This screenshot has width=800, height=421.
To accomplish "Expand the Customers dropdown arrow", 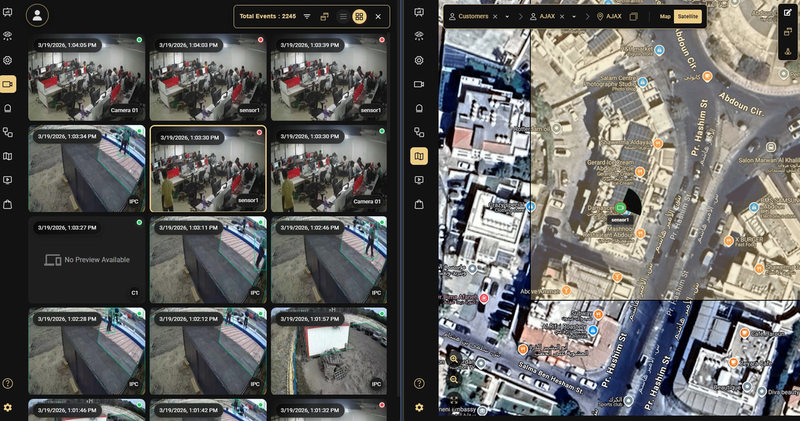I will point(507,16).
